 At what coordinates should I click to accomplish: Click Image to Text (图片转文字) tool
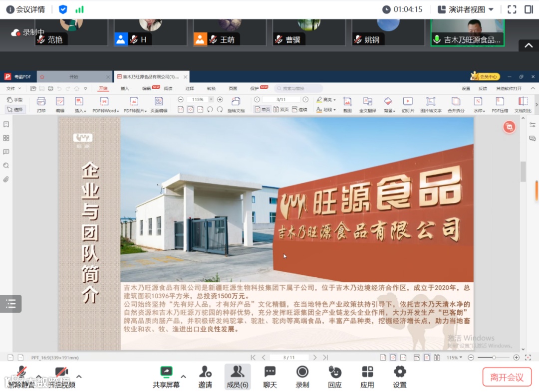(x=431, y=104)
